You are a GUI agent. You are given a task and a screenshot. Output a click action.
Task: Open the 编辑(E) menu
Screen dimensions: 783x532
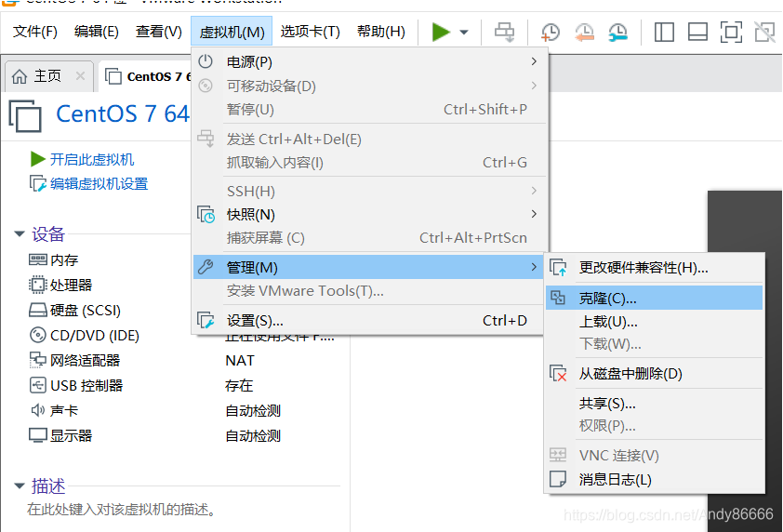97,32
